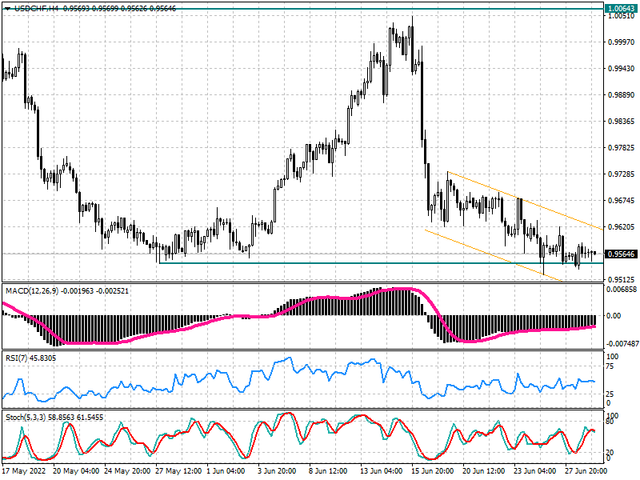The image size is (640, 480).
Task: Select the upper orange channel trendline
Action: [x=530, y=198]
